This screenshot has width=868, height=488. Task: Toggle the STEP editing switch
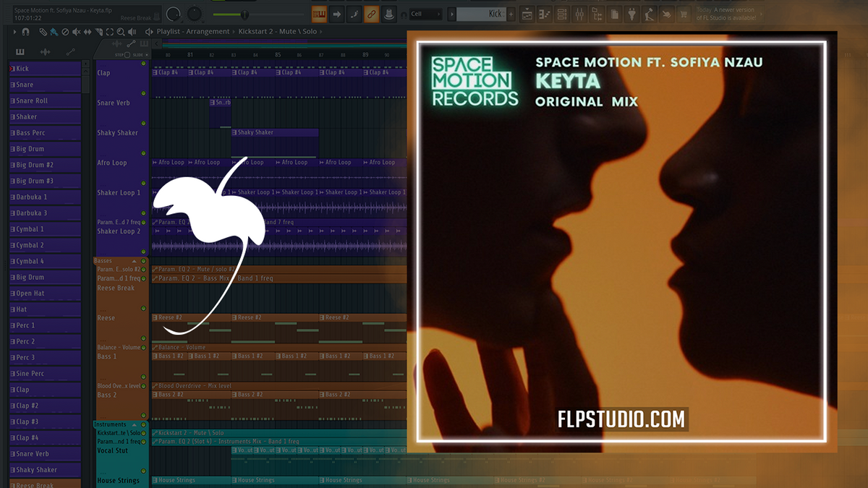point(127,54)
